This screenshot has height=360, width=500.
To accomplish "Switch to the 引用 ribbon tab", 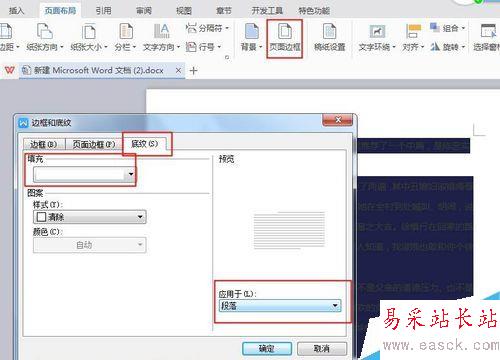I will 103,11.
